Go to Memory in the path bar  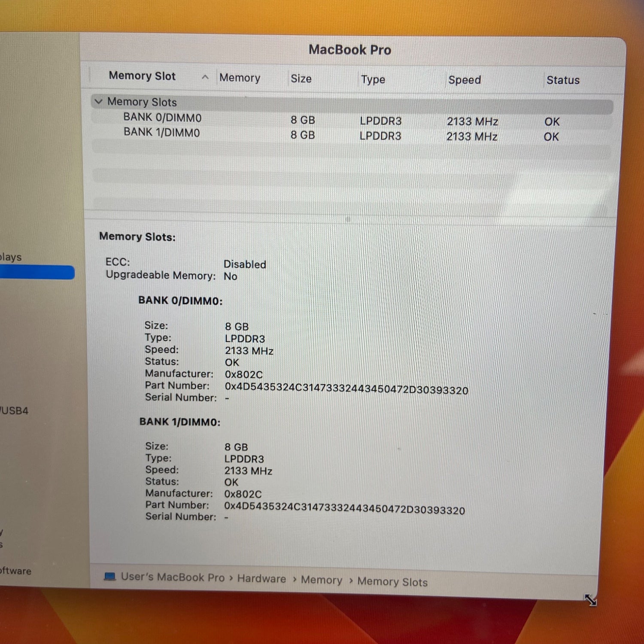(321, 580)
